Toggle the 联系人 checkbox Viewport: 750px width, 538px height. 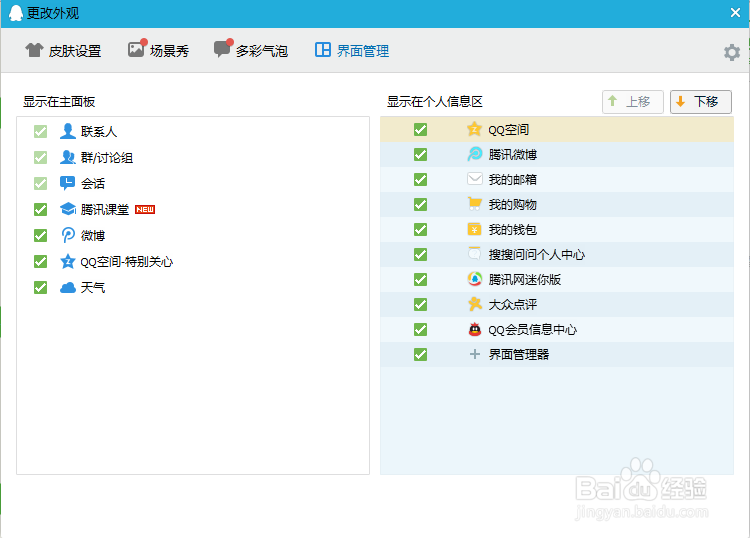(41, 131)
